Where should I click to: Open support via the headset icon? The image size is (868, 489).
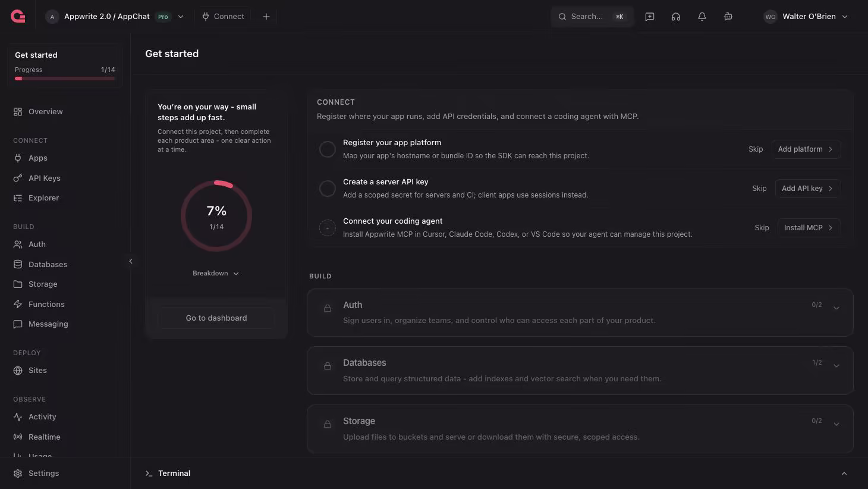(x=676, y=17)
